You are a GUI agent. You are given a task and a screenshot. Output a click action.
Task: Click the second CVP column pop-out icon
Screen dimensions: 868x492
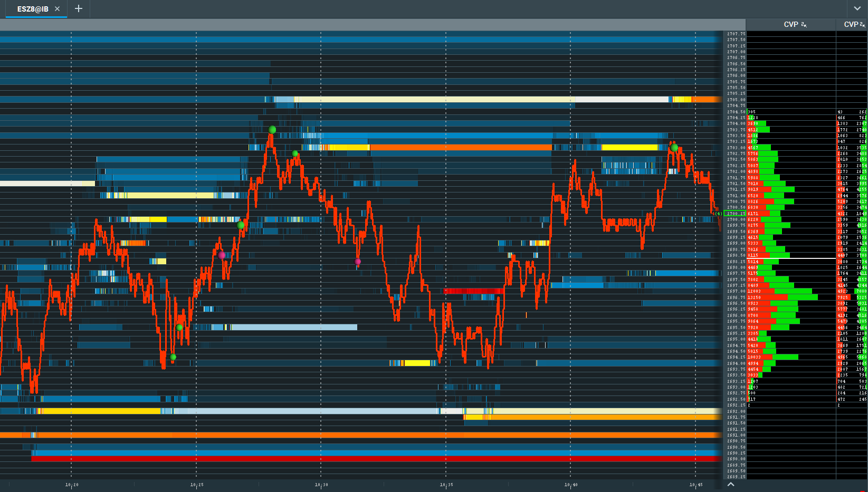click(x=862, y=25)
